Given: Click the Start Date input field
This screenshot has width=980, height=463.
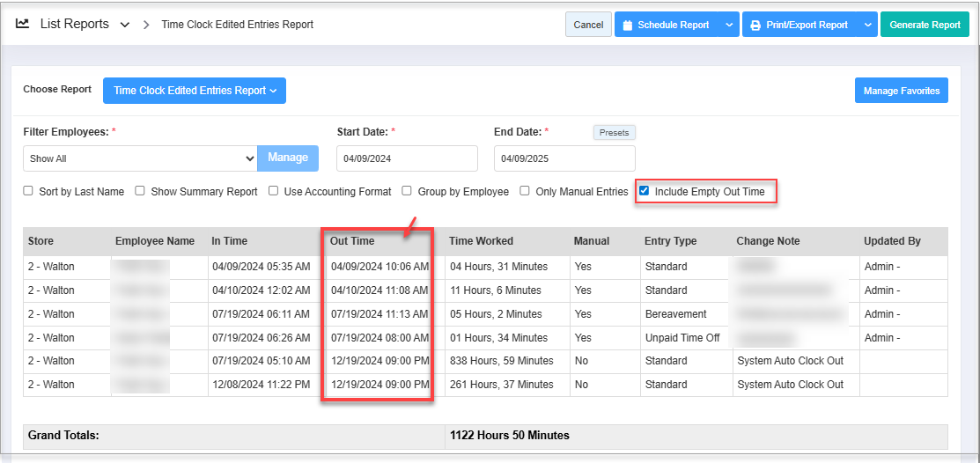Looking at the screenshot, I should (407, 158).
